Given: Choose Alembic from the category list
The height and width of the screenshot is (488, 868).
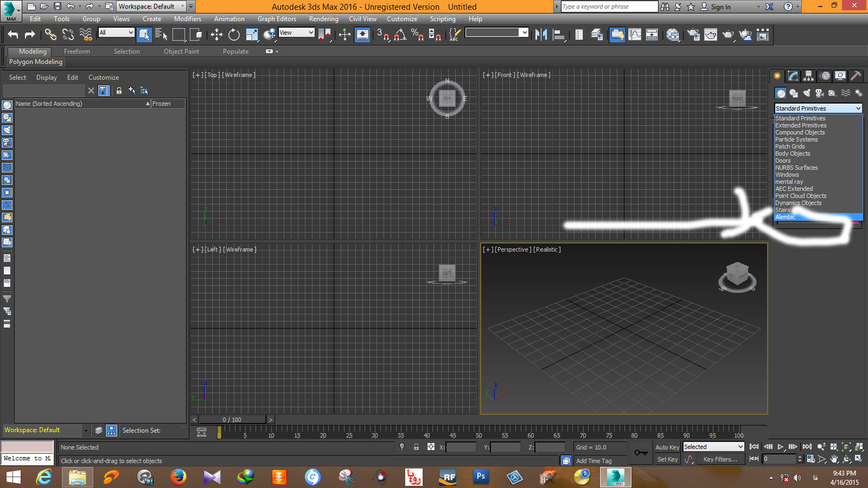Looking at the screenshot, I should 818,217.
